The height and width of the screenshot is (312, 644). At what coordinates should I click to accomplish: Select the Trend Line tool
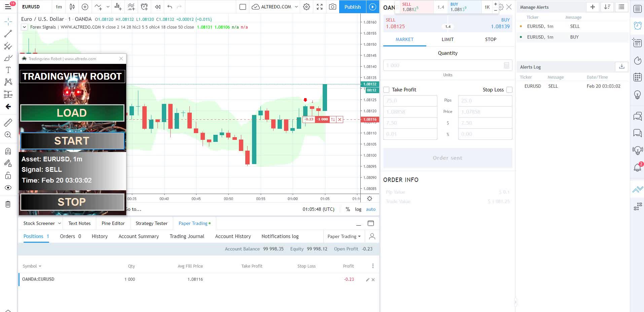click(x=8, y=33)
